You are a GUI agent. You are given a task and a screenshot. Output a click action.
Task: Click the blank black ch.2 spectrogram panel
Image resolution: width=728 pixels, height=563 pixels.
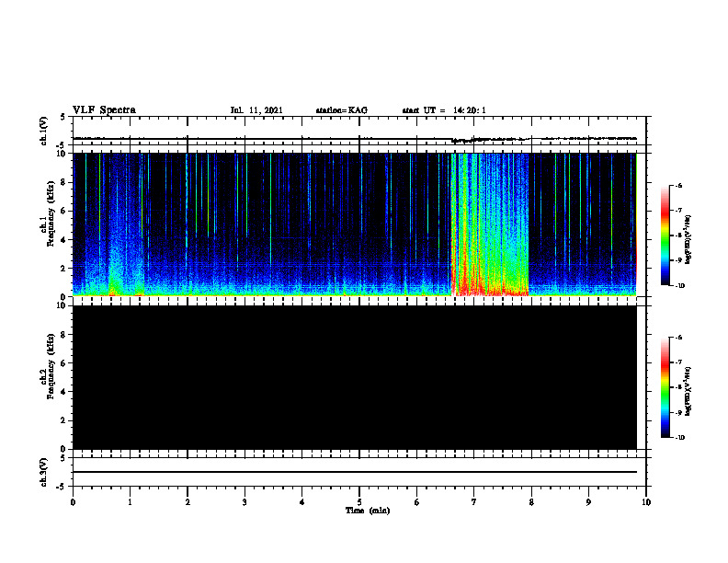click(355, 377)
